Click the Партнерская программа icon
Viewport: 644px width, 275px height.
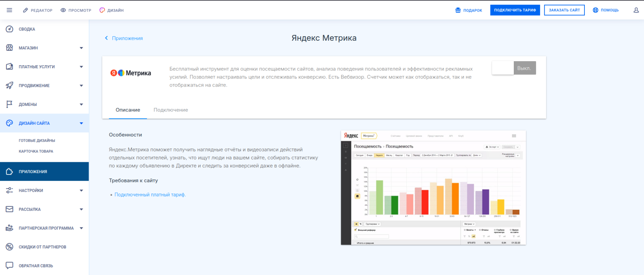9,228
